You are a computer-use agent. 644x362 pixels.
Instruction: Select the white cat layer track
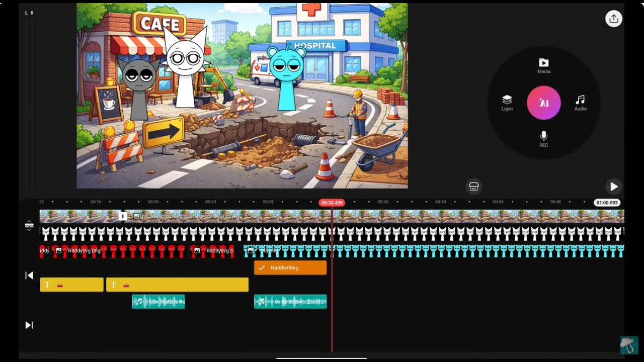[332, 233]
